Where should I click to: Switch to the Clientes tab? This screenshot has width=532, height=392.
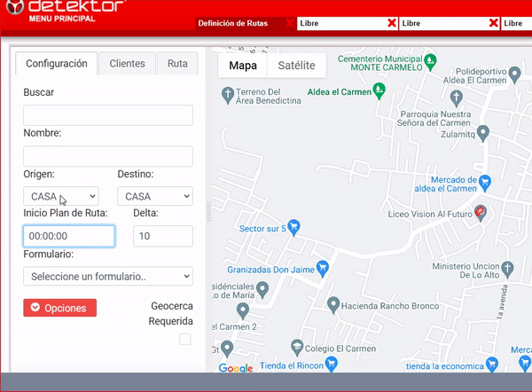pos(127,64)
